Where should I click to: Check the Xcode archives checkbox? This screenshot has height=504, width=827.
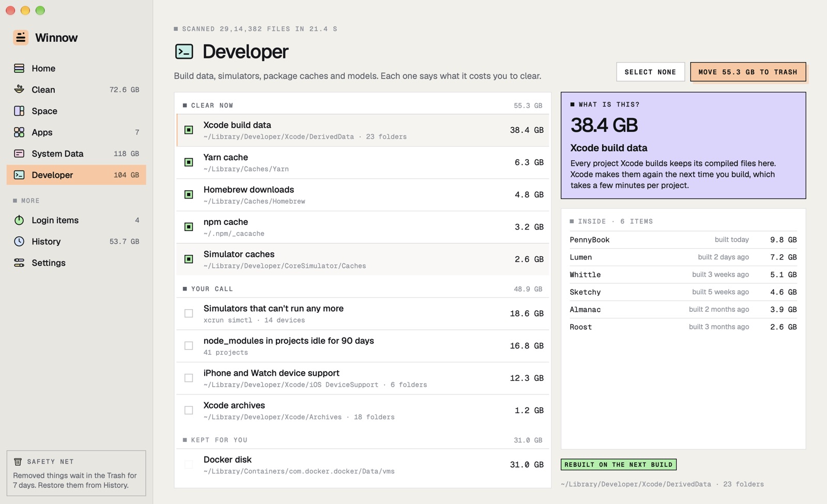(x=189, y=410)
